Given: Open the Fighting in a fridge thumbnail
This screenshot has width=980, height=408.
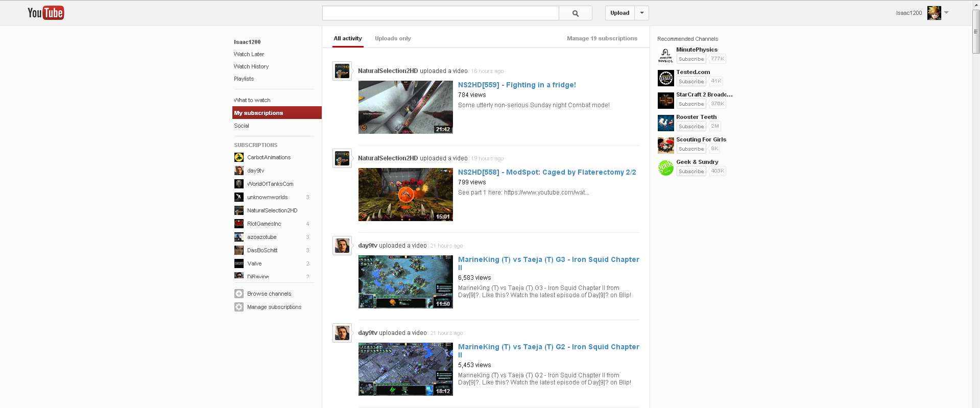Looking at the screenshot, I should pyautogui.click(x=405, y=107).
